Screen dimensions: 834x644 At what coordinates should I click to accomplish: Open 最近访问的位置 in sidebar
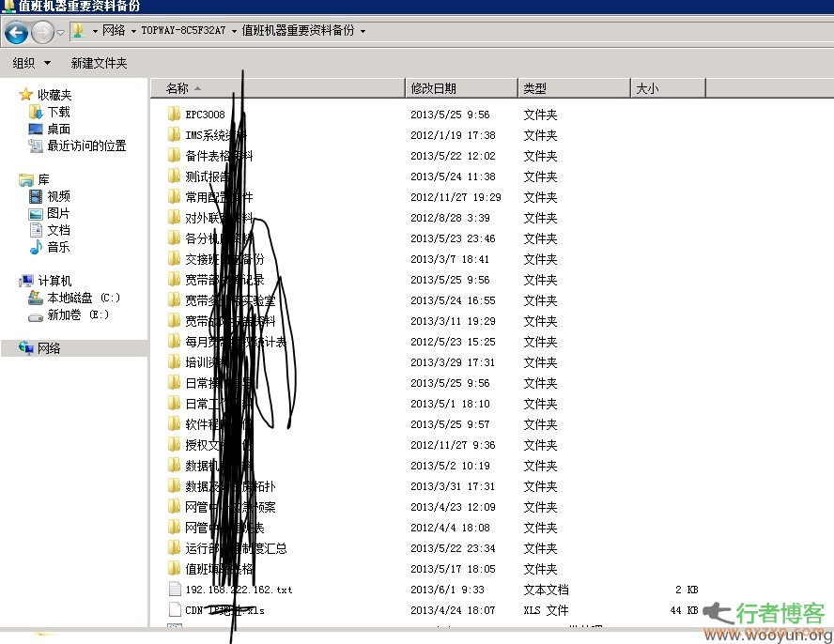tap(86, 146)
